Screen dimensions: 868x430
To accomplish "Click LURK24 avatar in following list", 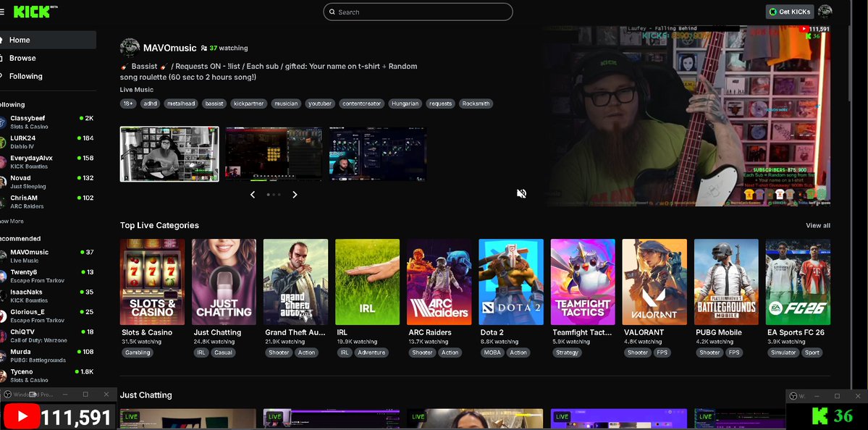I will pyautogui.click(x=2, y=142).
